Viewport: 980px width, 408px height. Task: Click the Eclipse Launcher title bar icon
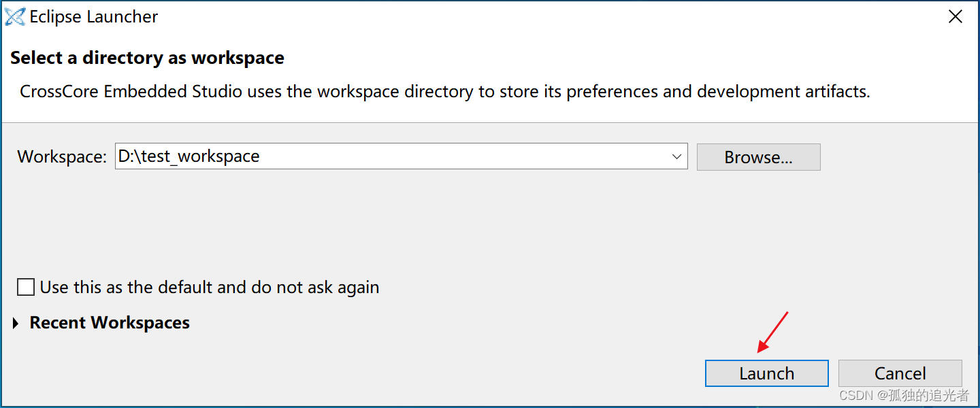click(x=15, y=17)
